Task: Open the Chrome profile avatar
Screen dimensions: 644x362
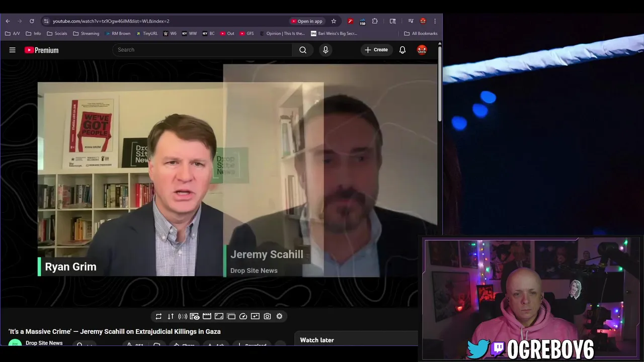Action: pyautogui.click(x=423, y=21)
